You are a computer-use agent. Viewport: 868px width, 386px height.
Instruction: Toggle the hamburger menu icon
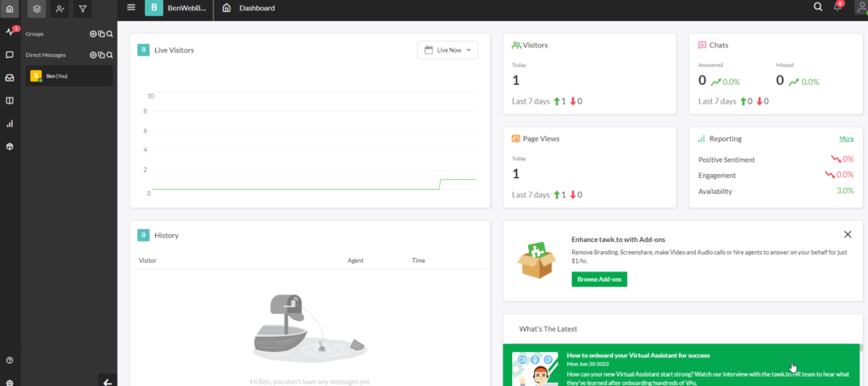tap(131, 8)
